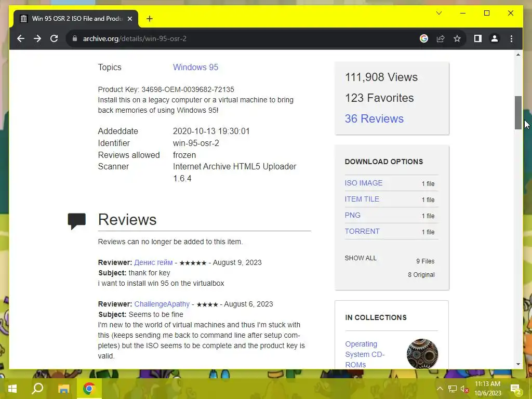Click SHOW ALL download options
The height and width of the screenshot is (399, 532).
361,258
